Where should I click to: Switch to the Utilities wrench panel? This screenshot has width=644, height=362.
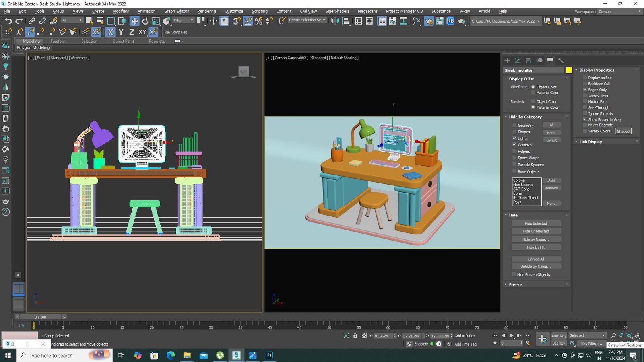pyautogui.click(x=561, y=60)
